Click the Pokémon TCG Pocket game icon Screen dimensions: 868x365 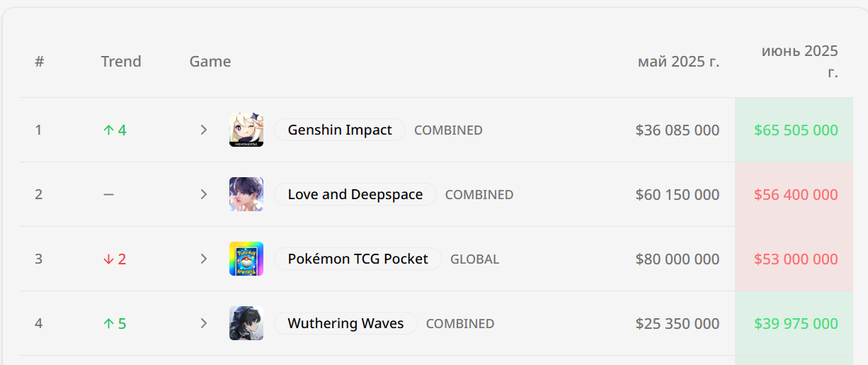(246, 259)
